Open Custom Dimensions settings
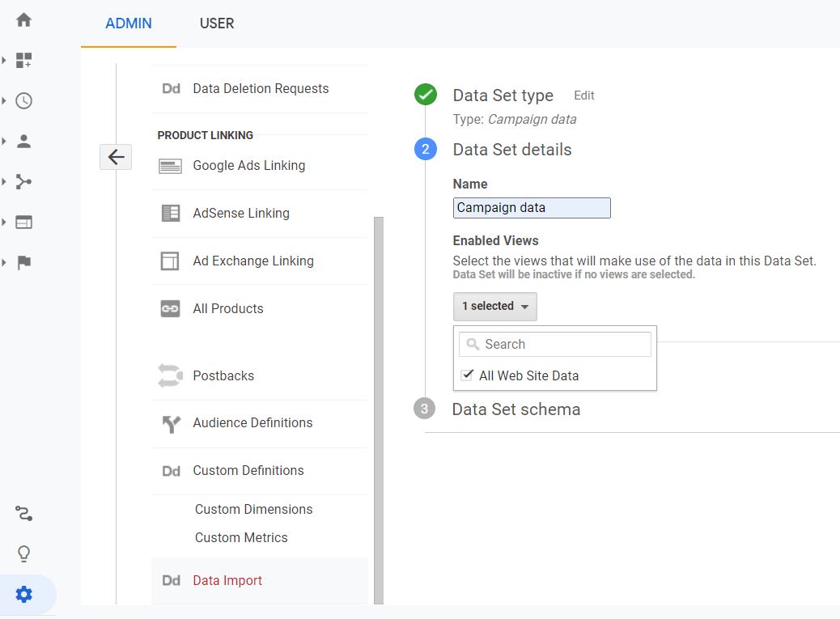 (x=253, y=509)
